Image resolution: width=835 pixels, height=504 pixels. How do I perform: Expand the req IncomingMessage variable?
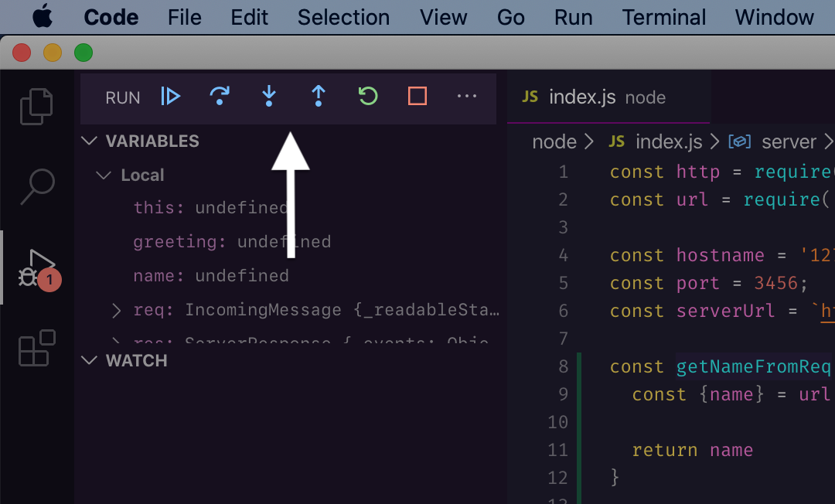pos(116,310)
